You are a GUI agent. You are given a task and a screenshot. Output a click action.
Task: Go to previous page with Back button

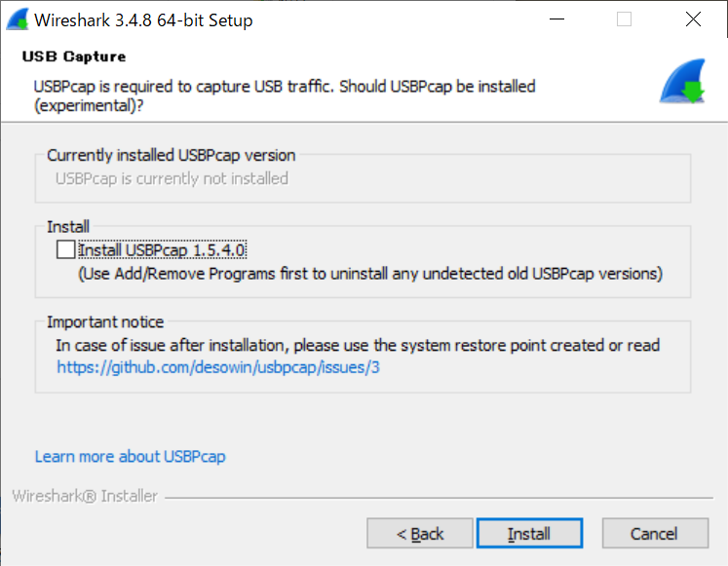pos(420,534)
